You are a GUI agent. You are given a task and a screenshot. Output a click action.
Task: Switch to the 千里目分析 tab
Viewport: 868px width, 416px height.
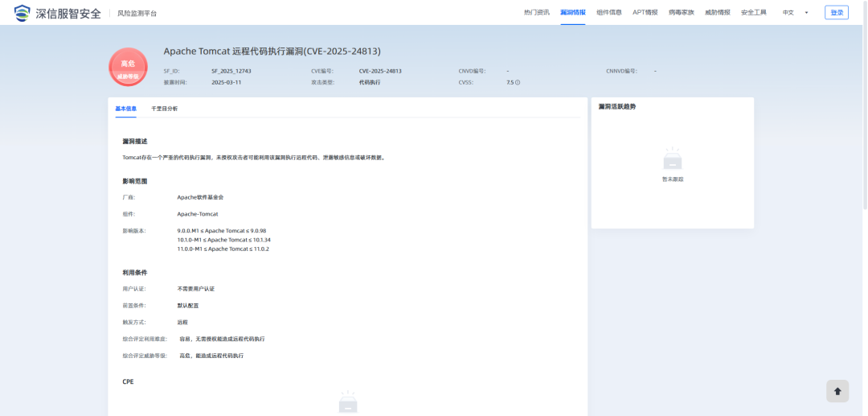pyautogui.click(x=165, y=109)
